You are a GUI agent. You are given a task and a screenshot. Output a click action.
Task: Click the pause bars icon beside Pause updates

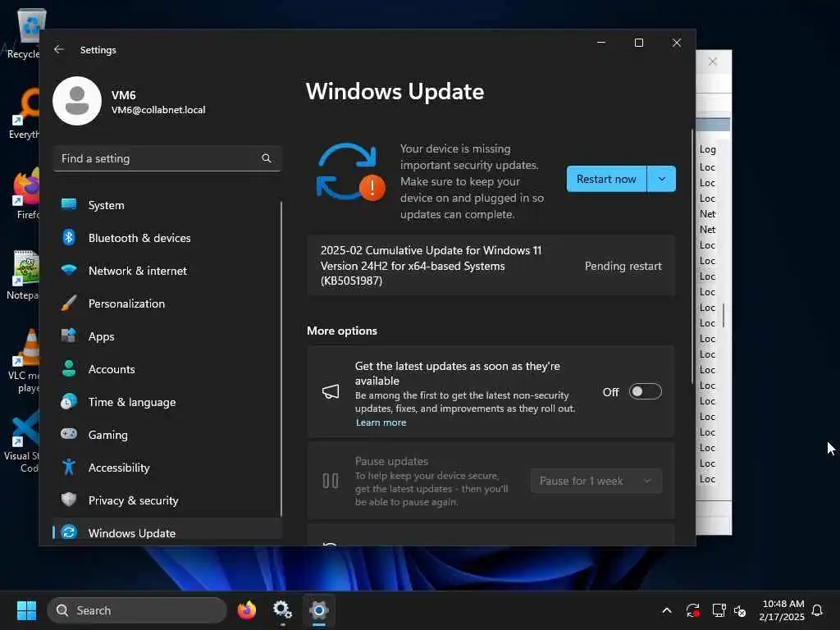click(x=331, y=481)
